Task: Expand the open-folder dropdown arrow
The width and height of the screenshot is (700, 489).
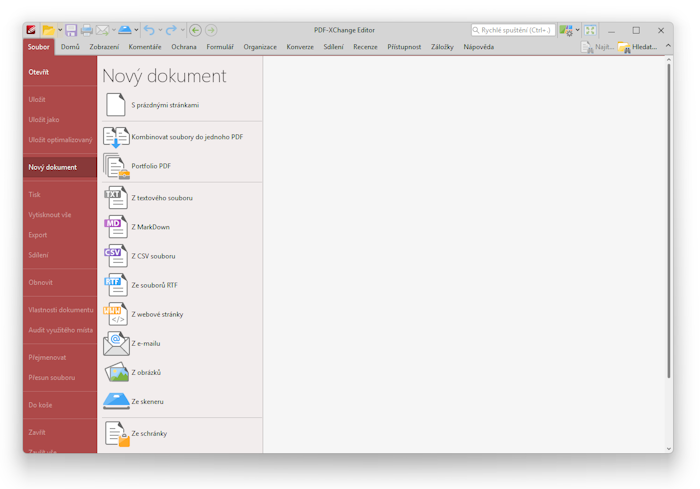Action: (60, 30)
